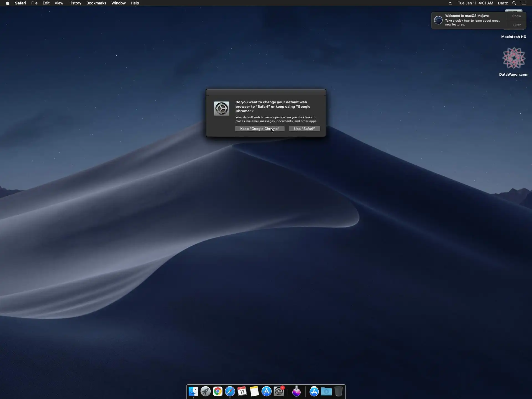Click Use "Safari" button
The width and height of the screenshot is (532, 399).
(x=304, y=129)
